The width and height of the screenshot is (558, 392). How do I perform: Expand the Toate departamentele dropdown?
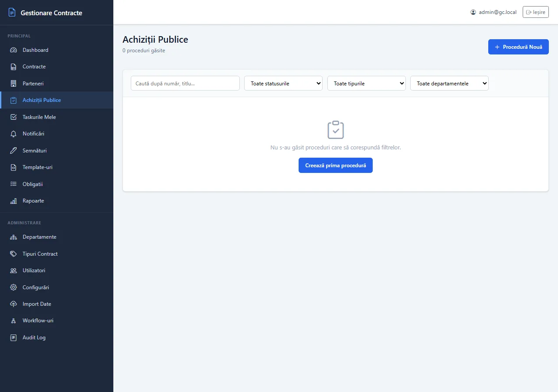[x=449, y=83]
